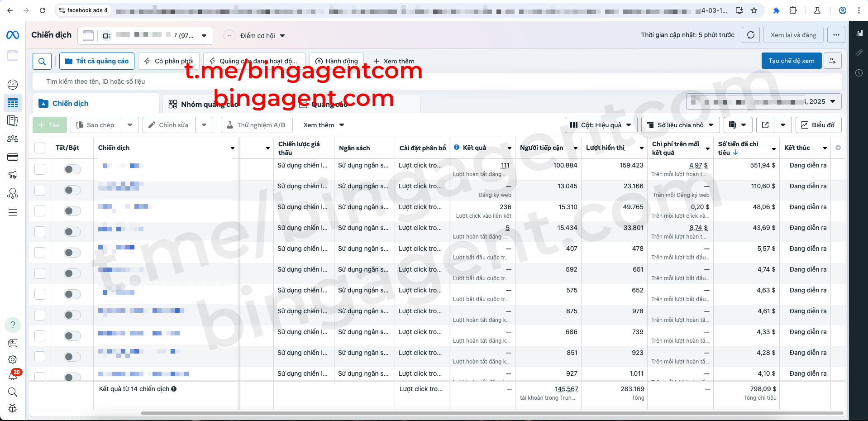Open notifications bell with 20 badge
868x421 pixels.
pyautogui.click(x=13, y=376)
